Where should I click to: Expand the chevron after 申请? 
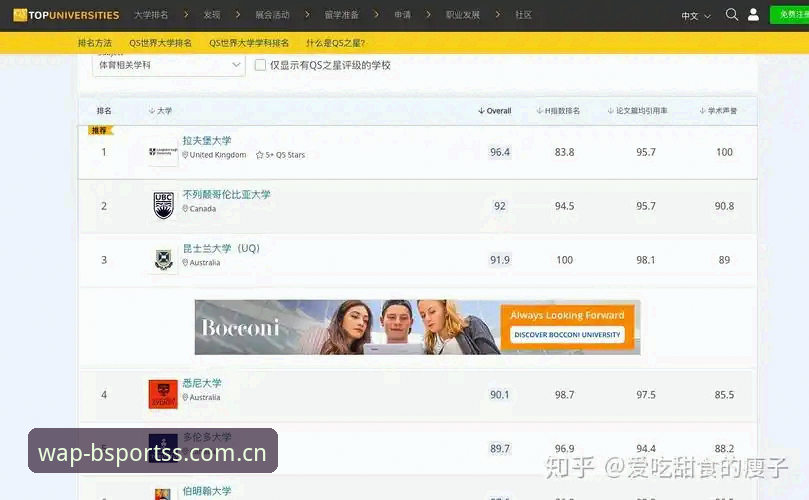pyautogui.click(x=428, y=14)
